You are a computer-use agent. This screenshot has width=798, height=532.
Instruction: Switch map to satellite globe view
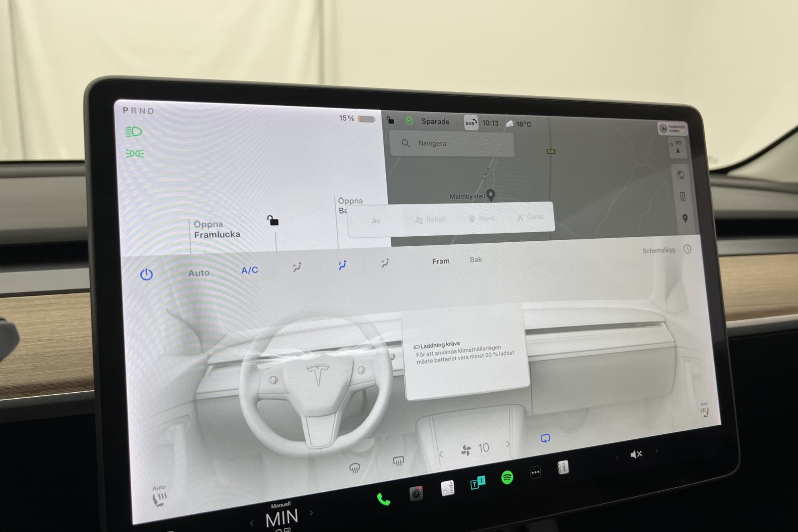(681, 175)
